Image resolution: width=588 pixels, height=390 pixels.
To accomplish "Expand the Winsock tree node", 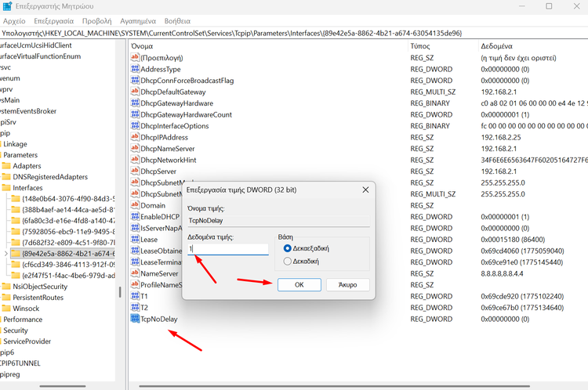I will [3, 309].
